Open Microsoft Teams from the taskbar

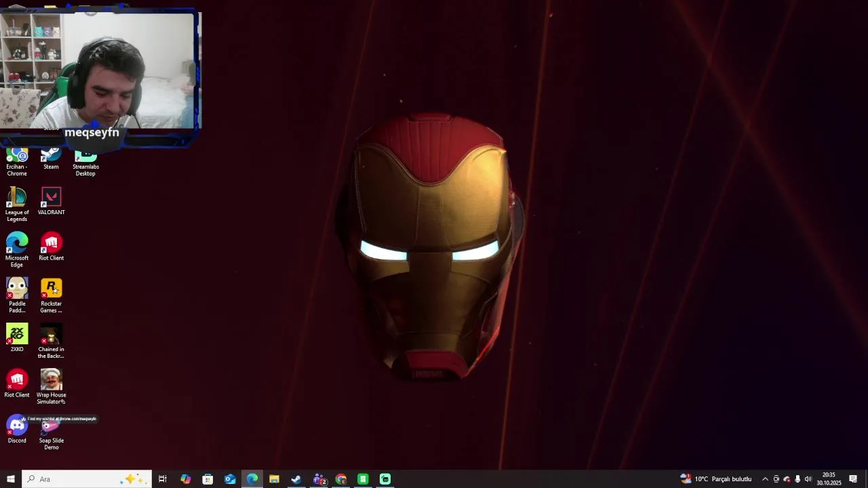[x=319, y=479]
